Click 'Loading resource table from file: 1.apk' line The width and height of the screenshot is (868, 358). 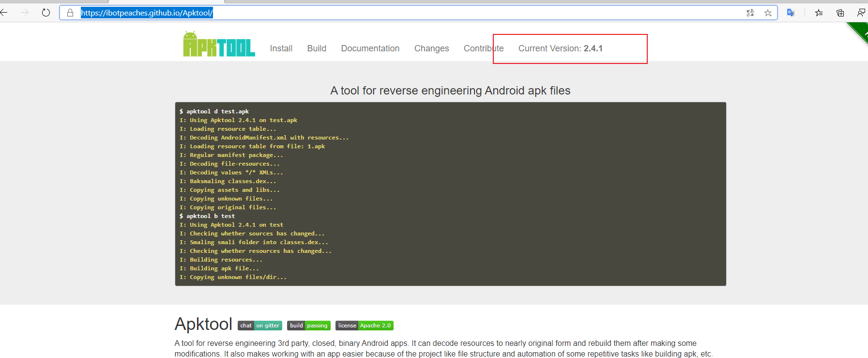coord(252,146)
